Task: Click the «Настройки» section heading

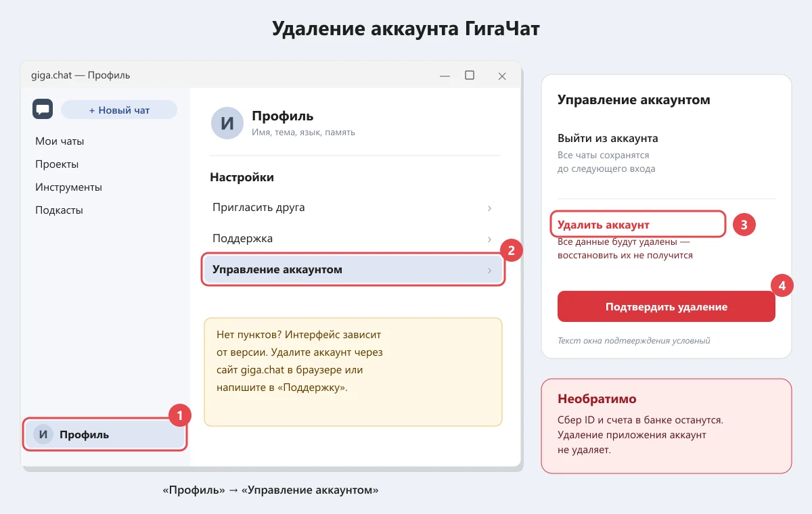Action: pos(242,177)
